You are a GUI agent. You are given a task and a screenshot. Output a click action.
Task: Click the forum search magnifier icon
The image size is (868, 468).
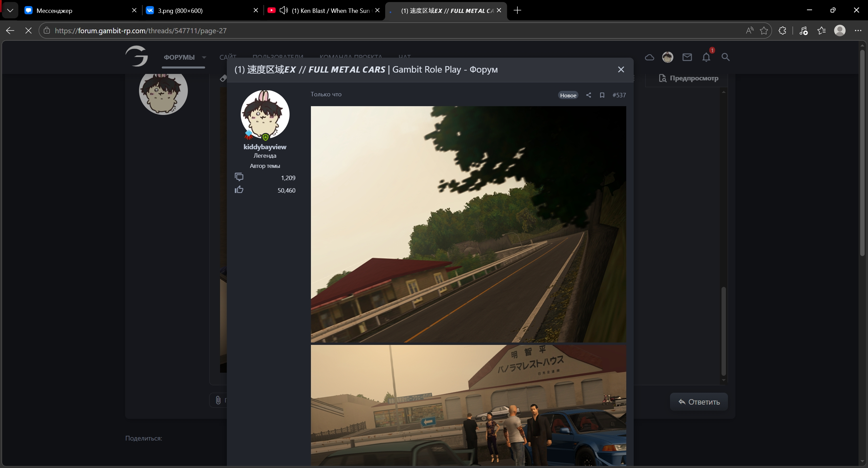click(725, 57)
